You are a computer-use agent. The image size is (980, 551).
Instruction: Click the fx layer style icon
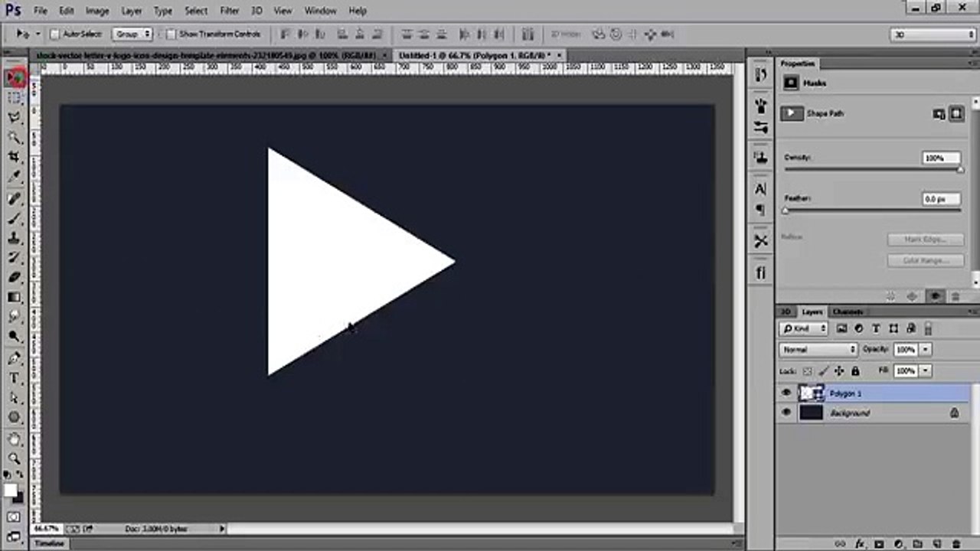click(x=859, y=544)
